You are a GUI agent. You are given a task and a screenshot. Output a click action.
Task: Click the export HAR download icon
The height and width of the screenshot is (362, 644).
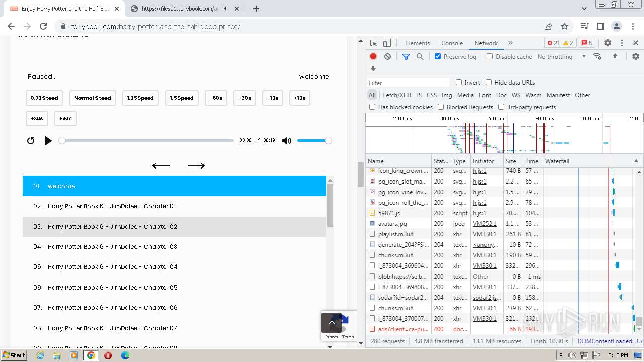coord(373,69)
